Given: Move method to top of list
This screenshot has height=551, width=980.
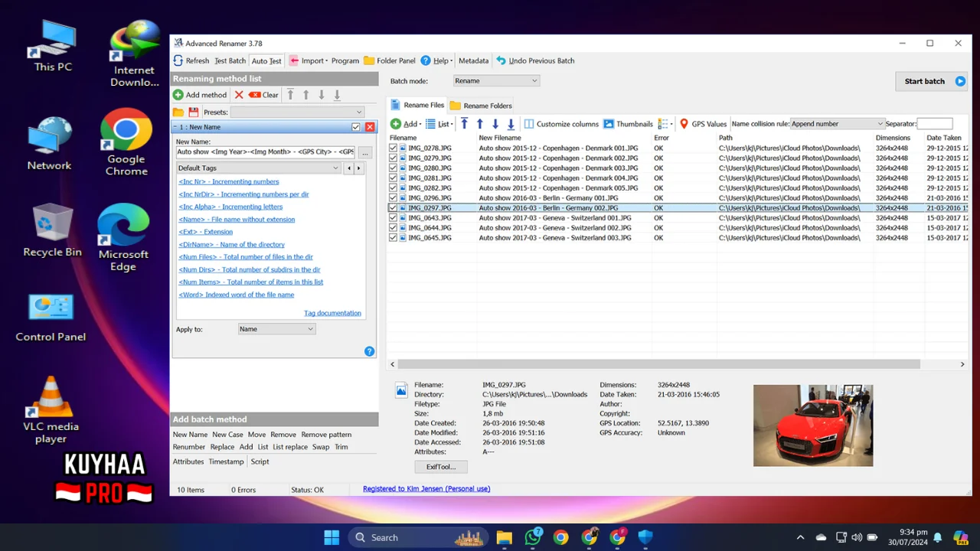Looking at the screenshot, I should tap(290, 95).
